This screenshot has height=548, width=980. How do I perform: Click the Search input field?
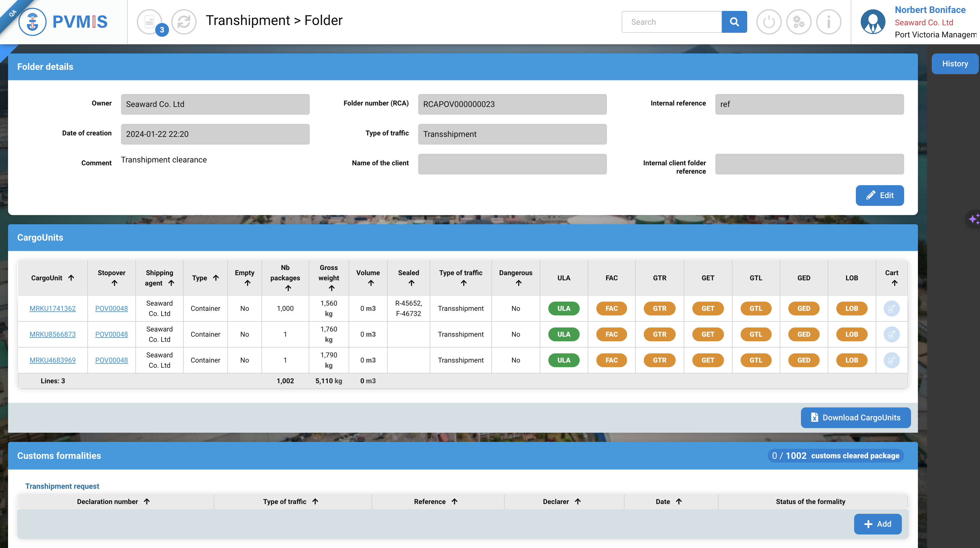(671, 22)
